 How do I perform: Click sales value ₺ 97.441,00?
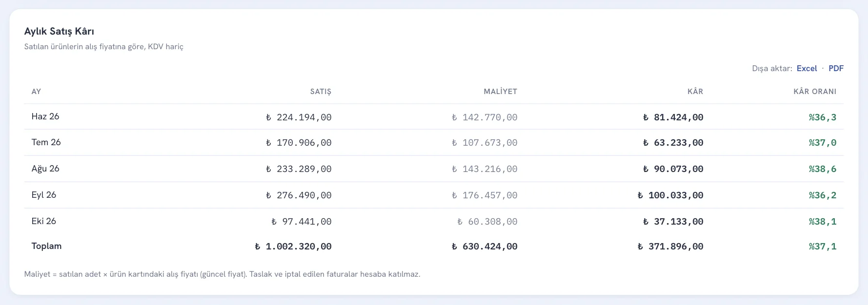pos(302,222)
